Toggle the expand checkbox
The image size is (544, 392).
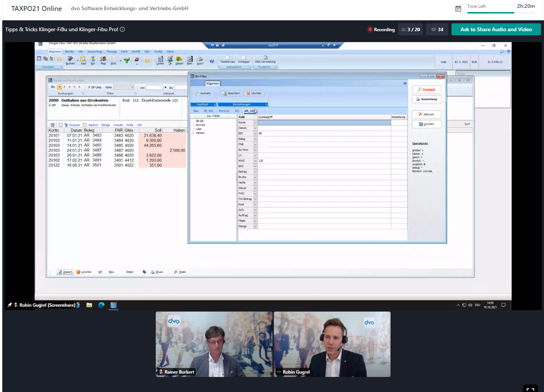click(85, 125)
